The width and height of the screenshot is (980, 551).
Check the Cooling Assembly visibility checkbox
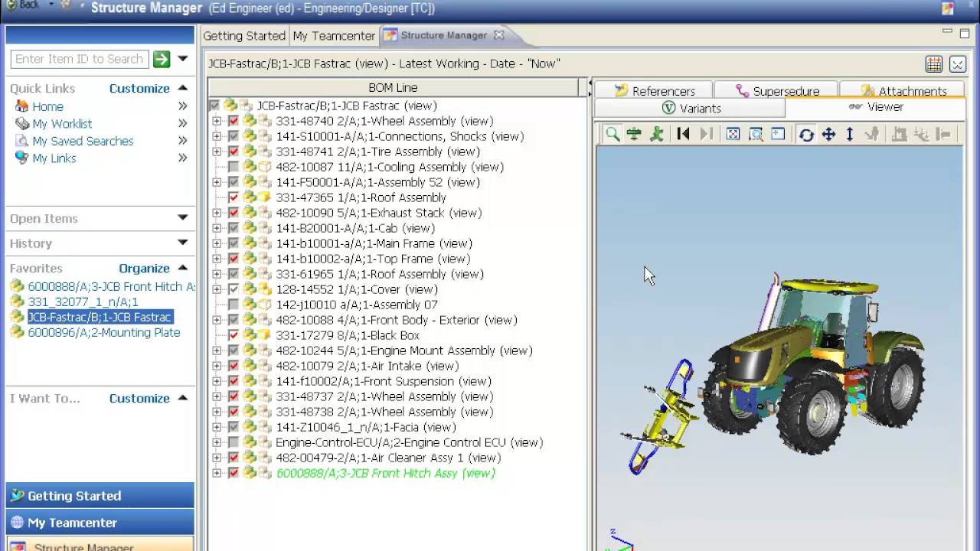(234, 167)
